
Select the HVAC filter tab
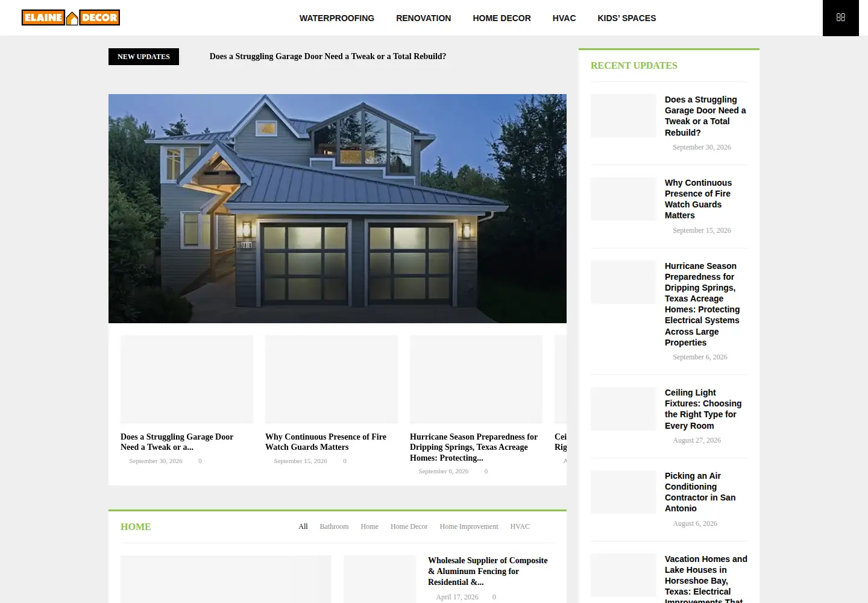(x=520, y=526)
